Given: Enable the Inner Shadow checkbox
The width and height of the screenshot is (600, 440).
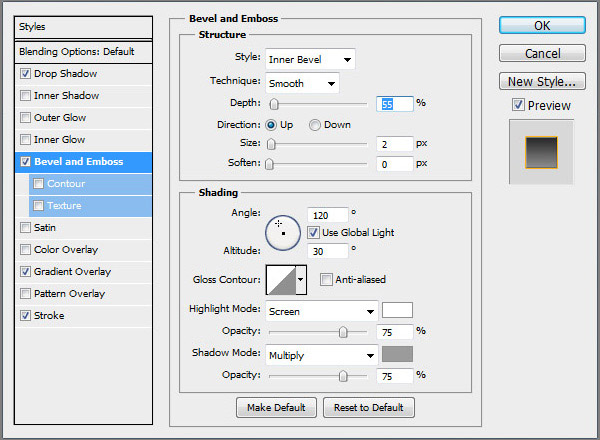Looking at the screenshot, I should 25,96.
